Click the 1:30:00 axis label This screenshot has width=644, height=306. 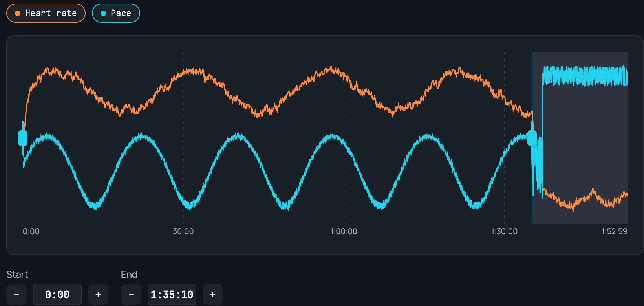[504, 231]
